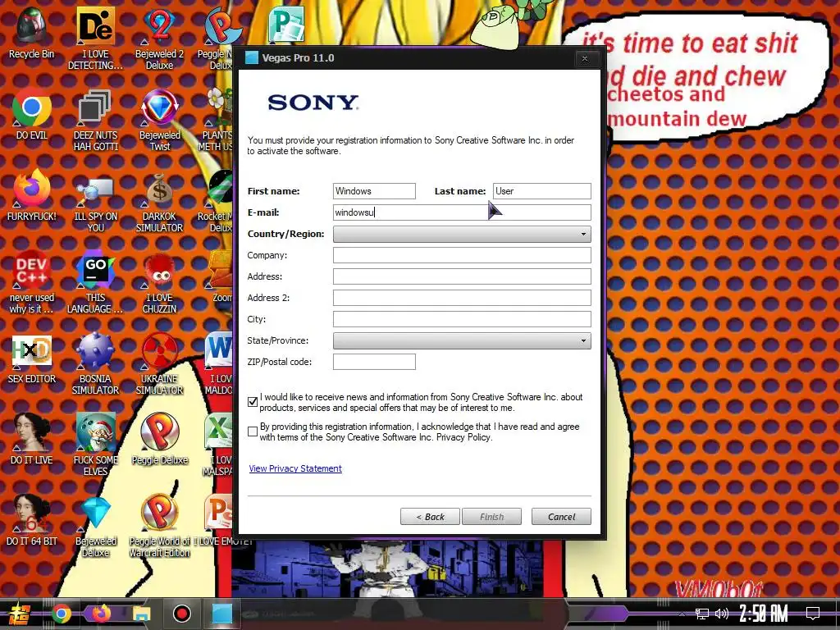This screenshot has width=840, height=630.
Task: Select the Bejeweled Deluxe desktop icon
Action: pyautogui.click(x=95, y=526)
